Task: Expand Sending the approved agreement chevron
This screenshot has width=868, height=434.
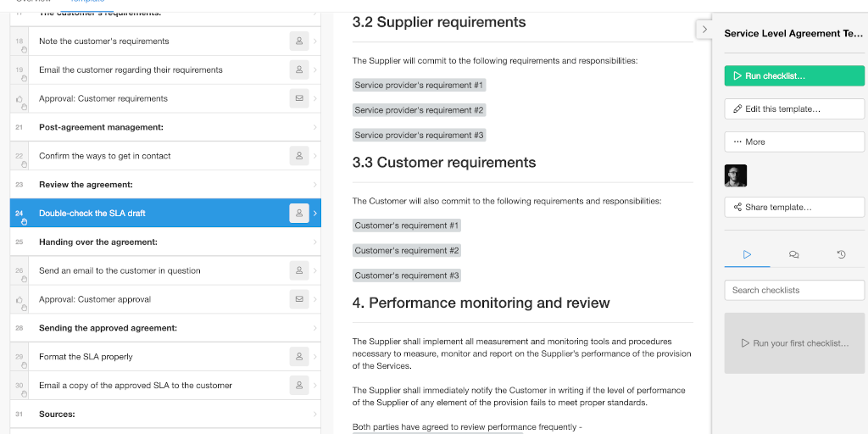Action: pos(315,328)
